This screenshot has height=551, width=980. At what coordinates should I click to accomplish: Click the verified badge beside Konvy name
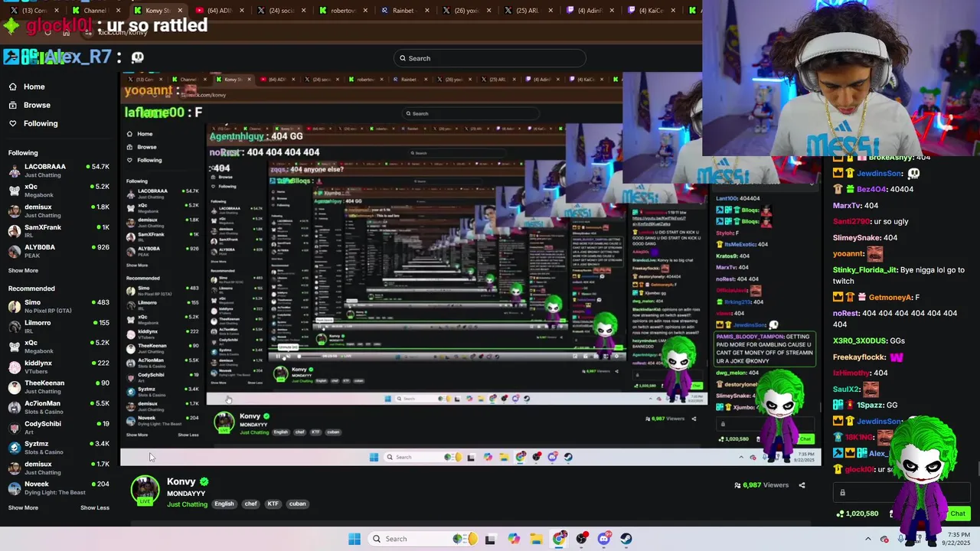point(204,482)
